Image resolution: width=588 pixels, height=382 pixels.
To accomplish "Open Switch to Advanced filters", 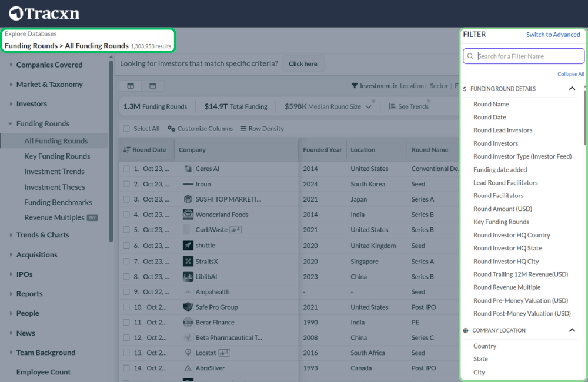I will click(553, 35).
